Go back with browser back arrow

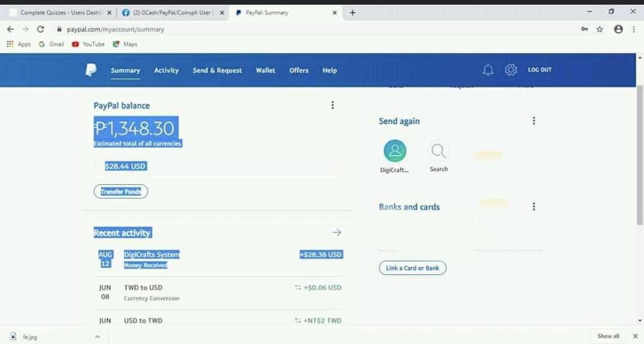(10, 29)
